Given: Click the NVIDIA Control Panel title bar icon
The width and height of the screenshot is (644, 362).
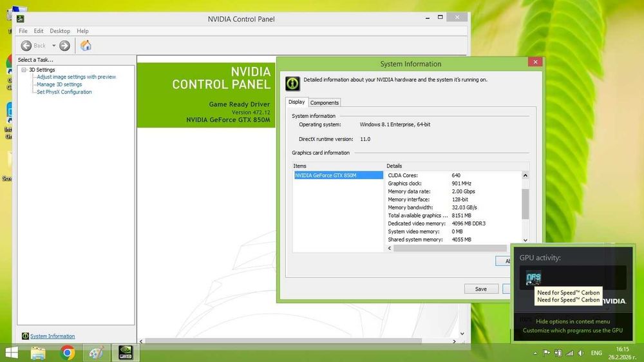Looking at the screenshot, I should point(20,19).
